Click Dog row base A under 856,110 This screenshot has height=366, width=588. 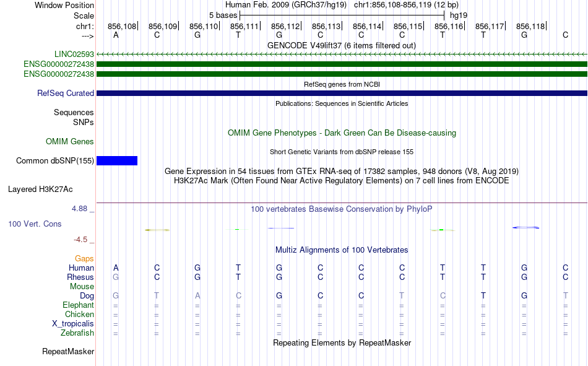(x=197, y=296)
